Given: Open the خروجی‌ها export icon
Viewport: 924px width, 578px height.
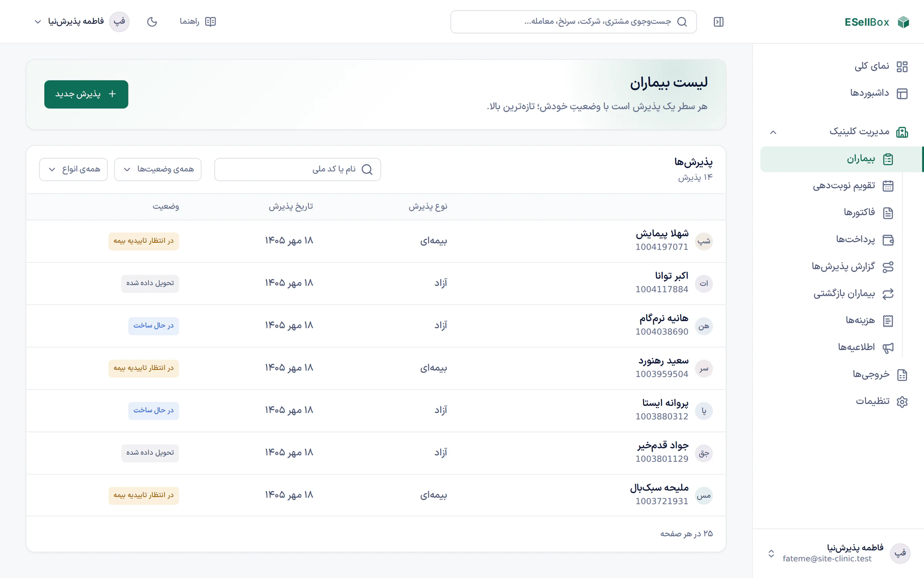Looking at the screenshot, I should [902, 375].
